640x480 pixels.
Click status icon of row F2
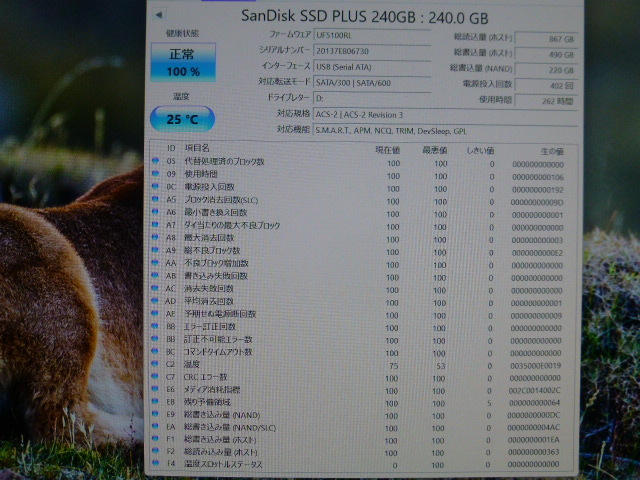[155, 451]
